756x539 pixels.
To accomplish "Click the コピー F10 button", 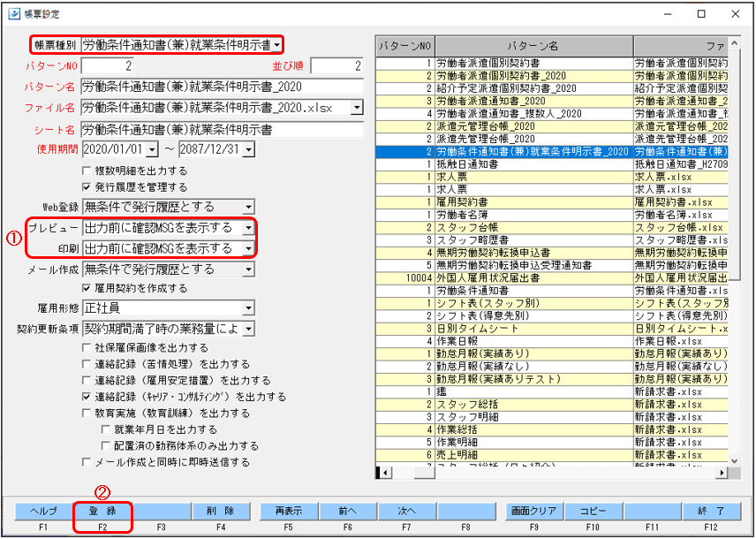I will (593, 512).
